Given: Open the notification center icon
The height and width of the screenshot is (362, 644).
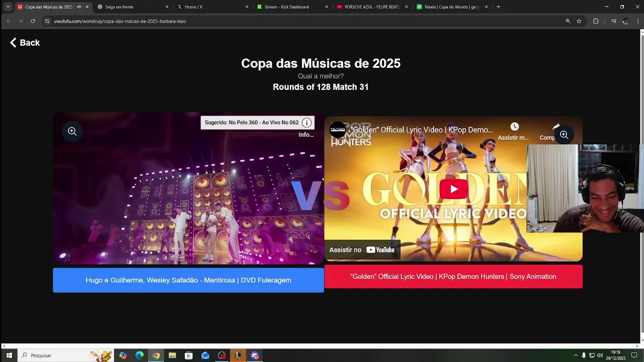Looking at the screenshot, I should [634, 355].
